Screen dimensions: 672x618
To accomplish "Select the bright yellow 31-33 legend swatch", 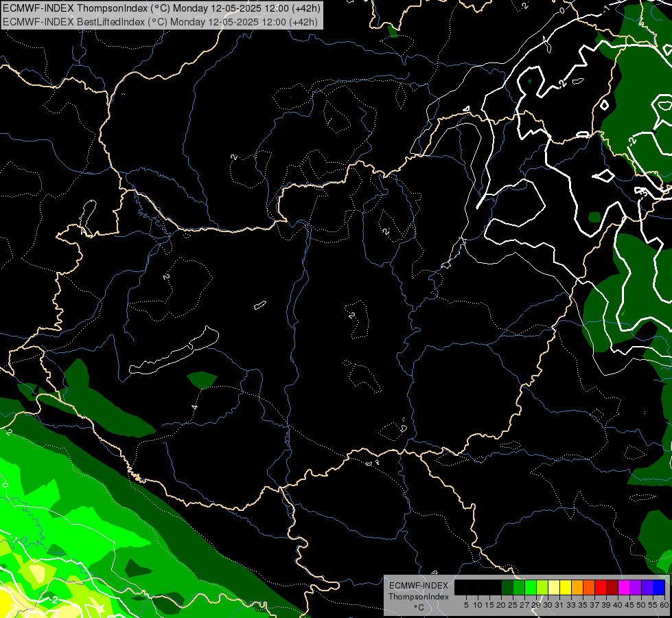I will [566, 587].
